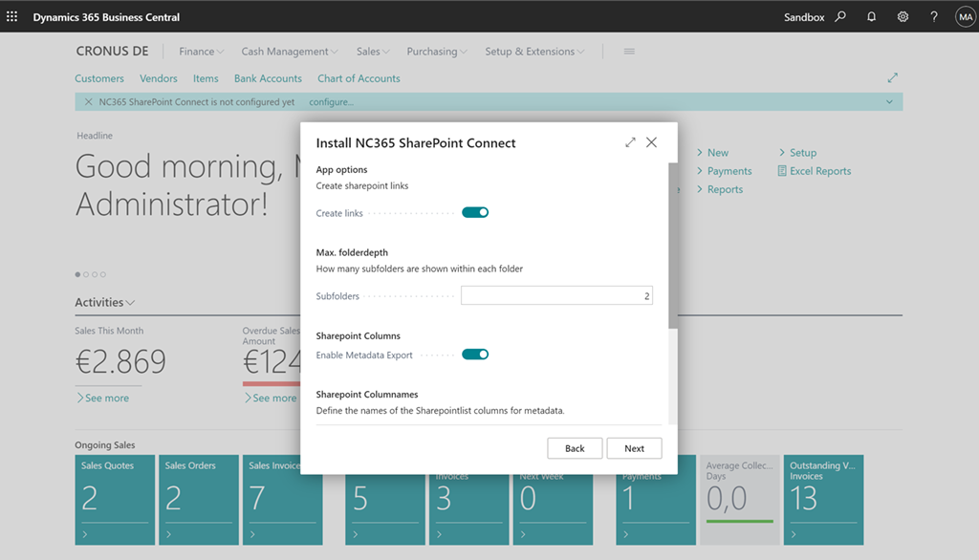Expand the Setup actions group
Viewport: 979px width, 560px height.
(797, 152)
